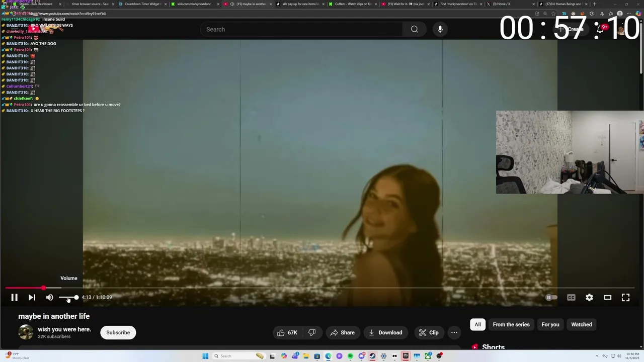Skip to the next video
The height and width of the screenshot is (362, 644).
(x=32, y=298)
